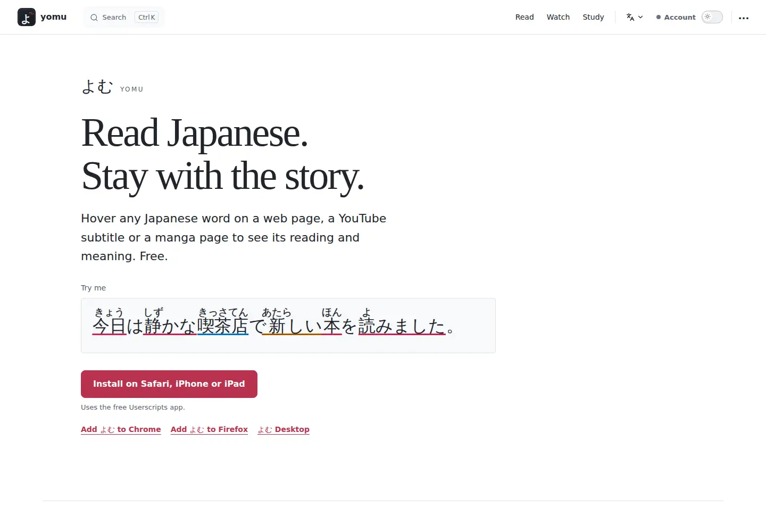Toggle the light/dark theme switch
This screenshot has height=532, width=766.
tap(712, 17)
